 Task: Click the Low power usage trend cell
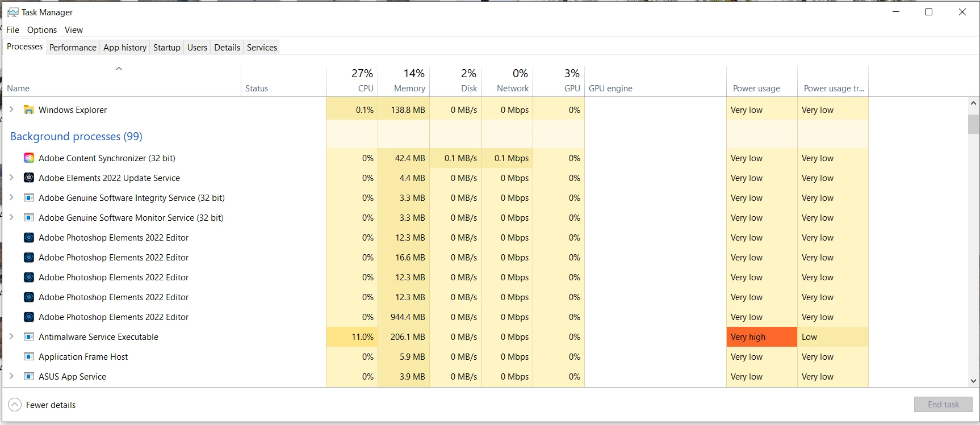click(x=833, y=337)
